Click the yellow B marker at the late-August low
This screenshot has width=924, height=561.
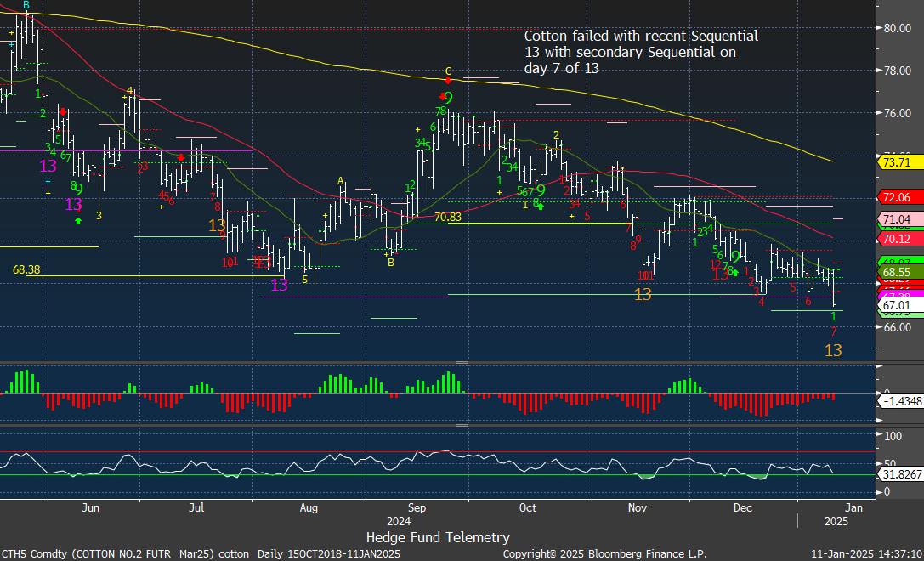tap(391, 263)
